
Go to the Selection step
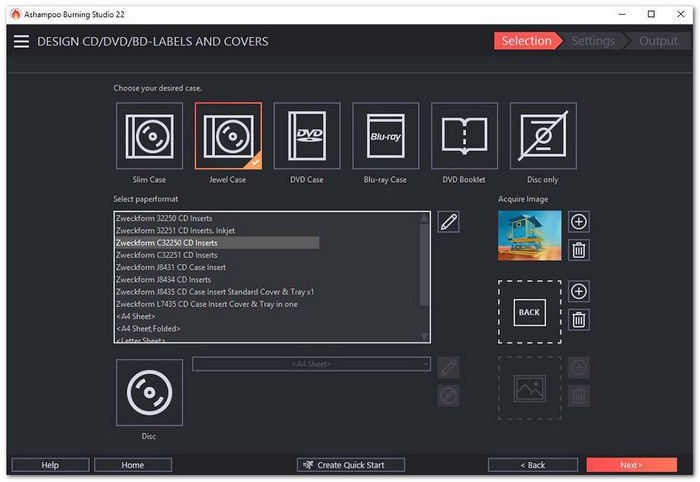point(527,41)
